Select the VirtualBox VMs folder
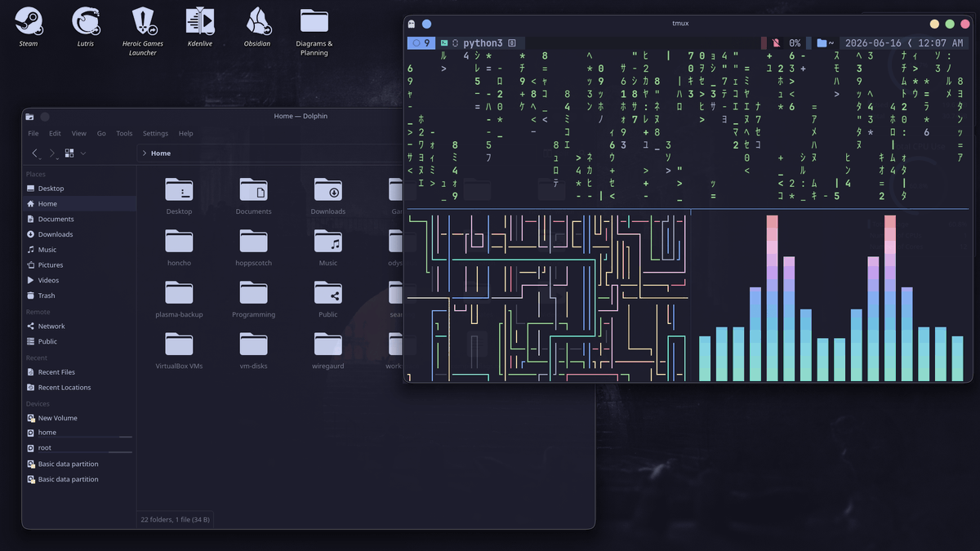 [x=179, y=351]
